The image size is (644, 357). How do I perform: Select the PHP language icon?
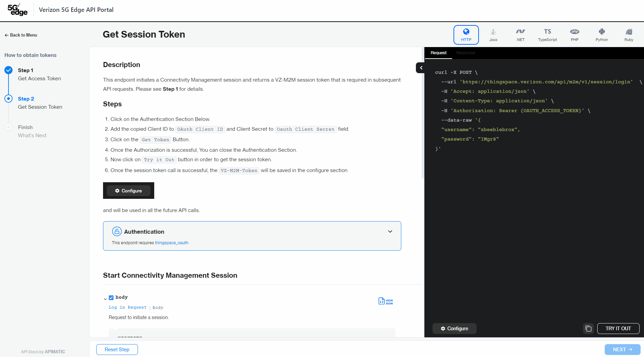575,35
